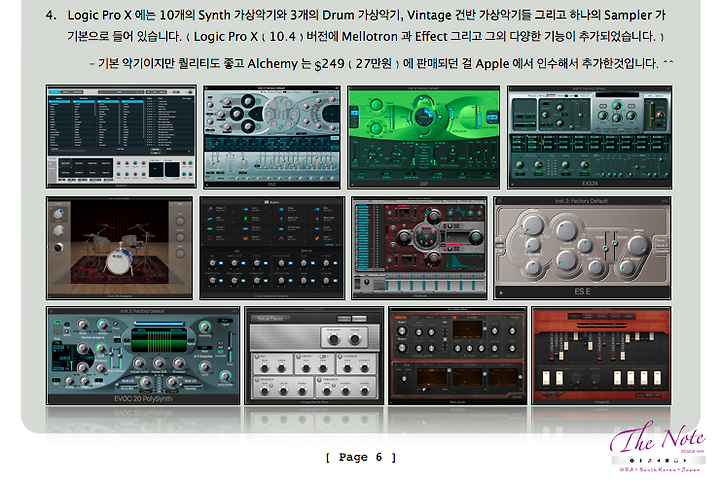Click the "Inst 2: Factory Default" title on ES E
This screenshot has width=720, height=482.
coord(581,201)
